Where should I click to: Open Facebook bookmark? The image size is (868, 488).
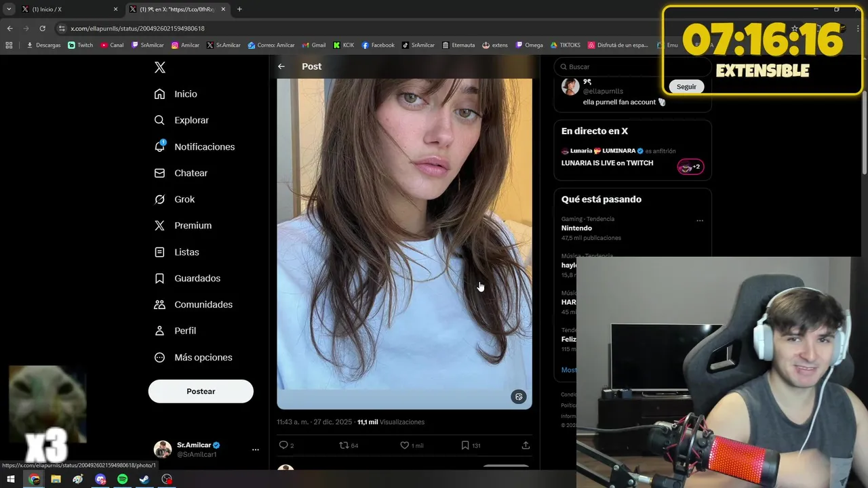tap(378, 45)
